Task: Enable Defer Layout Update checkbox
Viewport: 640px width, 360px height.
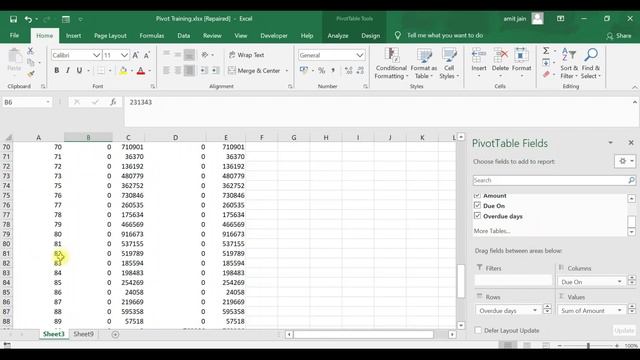Action: (478, 330)
